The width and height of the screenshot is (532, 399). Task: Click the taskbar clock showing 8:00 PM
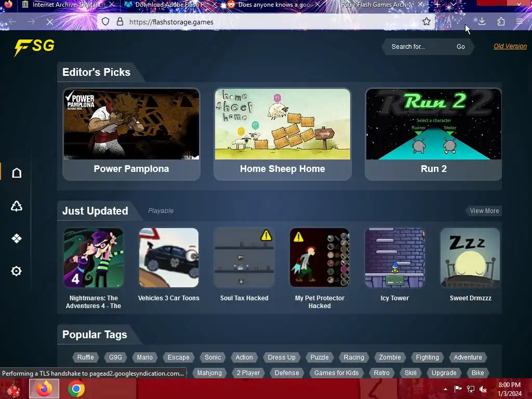coord(510,389)
